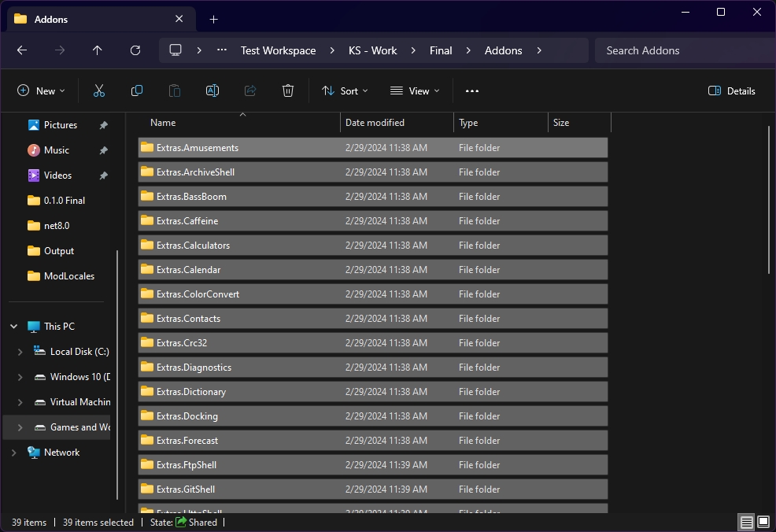Expand the Local Disk (C:) tree node
This screenshot has width=776, height=532.
(20, 352)
